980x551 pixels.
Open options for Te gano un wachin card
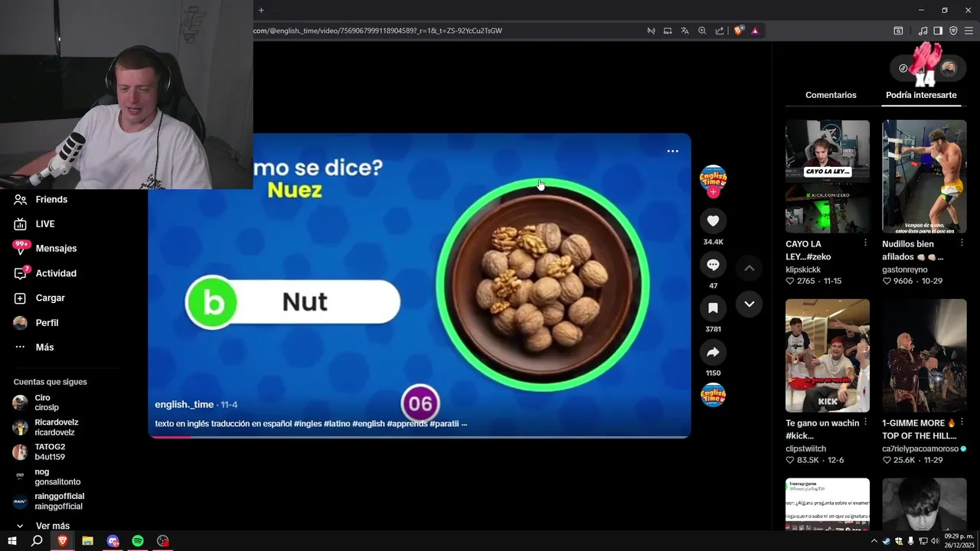[x=865, y=422]
